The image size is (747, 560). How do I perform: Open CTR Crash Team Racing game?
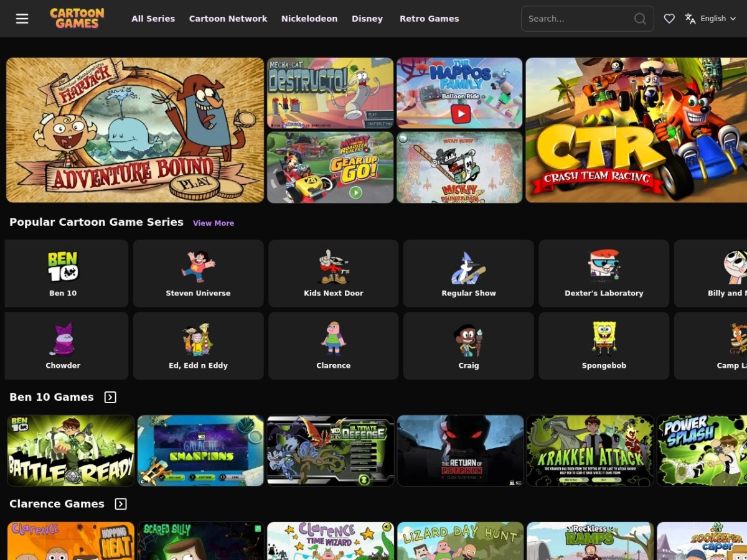636,130
